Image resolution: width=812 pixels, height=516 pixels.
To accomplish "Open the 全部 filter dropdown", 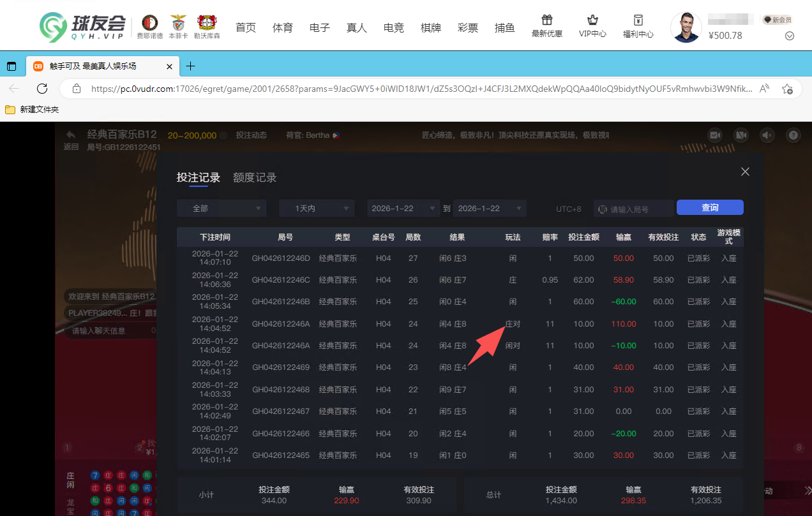I will pyautogui.click(x=222, y=208).
